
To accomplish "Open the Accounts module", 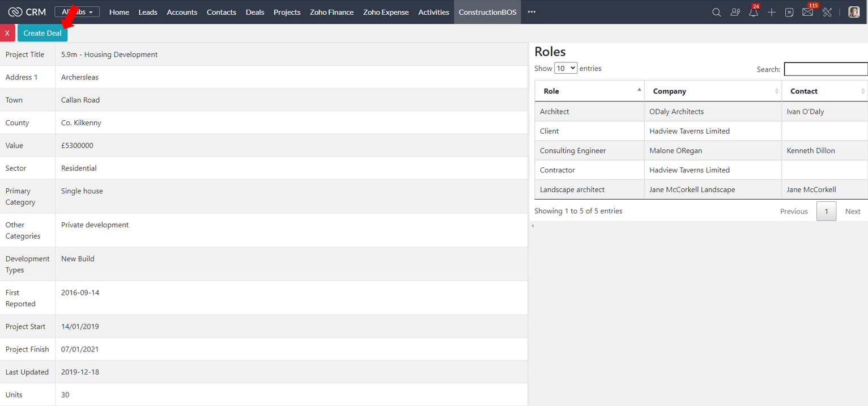I will tap(182, 12).
